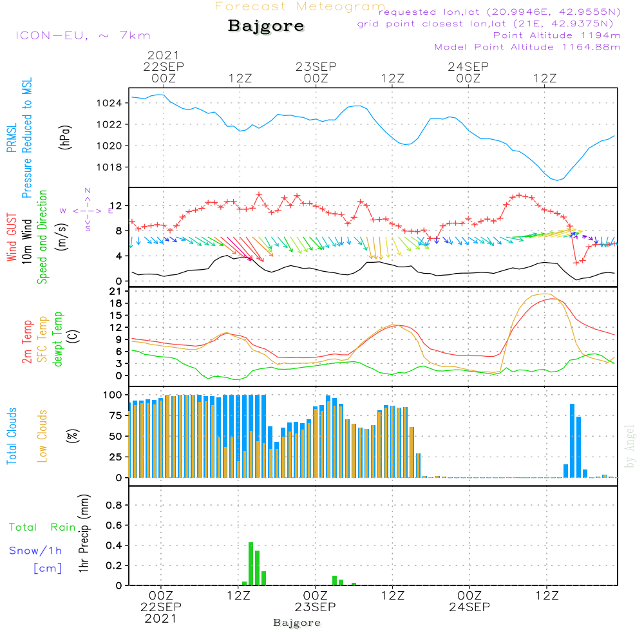
Task: Click the 100 tick on cloud axis
Action: pos(113,395)
